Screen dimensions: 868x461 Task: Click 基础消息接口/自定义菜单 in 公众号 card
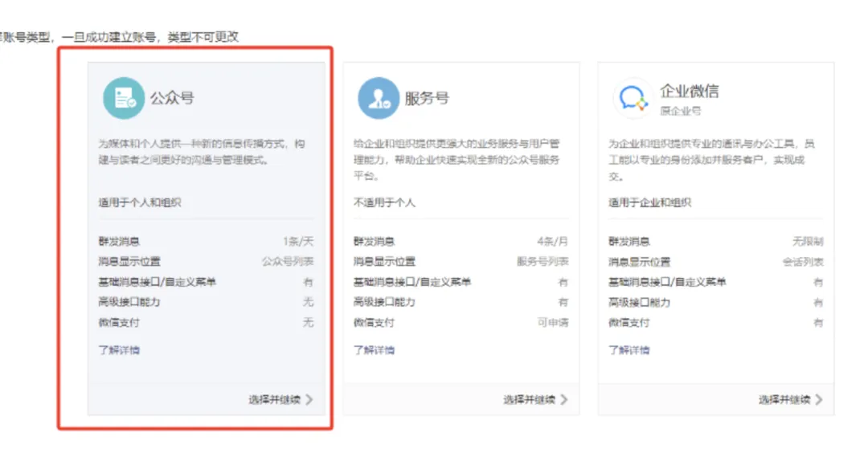click(158, 282)
